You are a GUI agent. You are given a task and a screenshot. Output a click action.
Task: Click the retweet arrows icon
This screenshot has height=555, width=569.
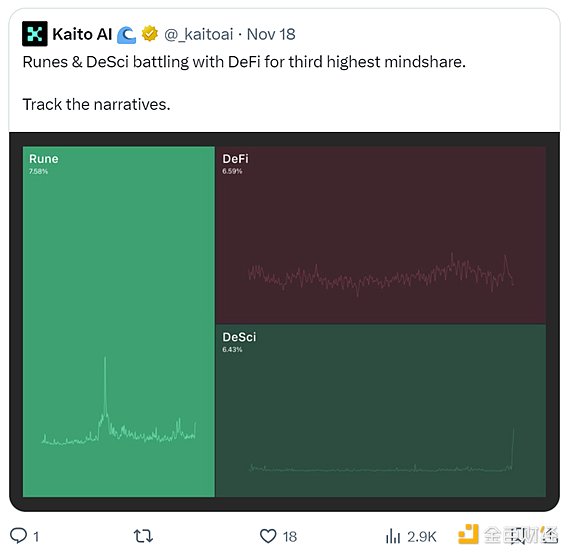(143, 536)
